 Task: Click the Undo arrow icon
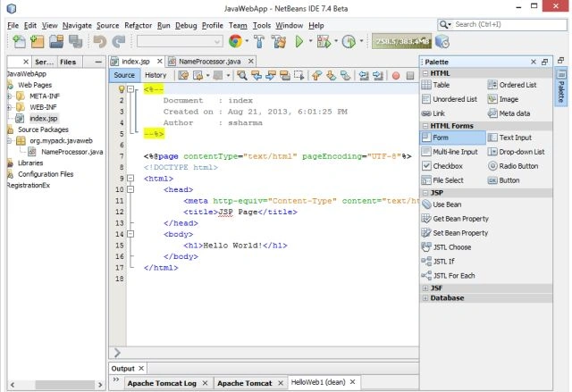(x=99, y=42)
